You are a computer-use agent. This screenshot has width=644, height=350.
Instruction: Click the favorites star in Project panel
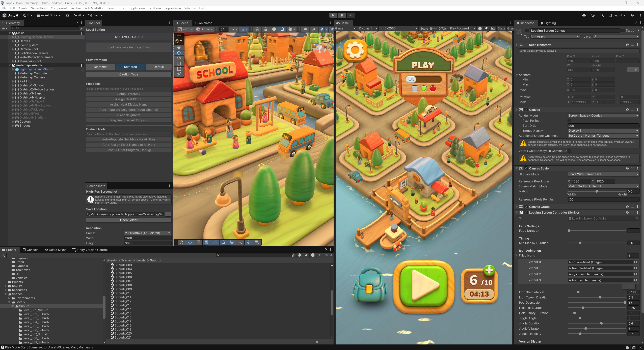(319, 255)
